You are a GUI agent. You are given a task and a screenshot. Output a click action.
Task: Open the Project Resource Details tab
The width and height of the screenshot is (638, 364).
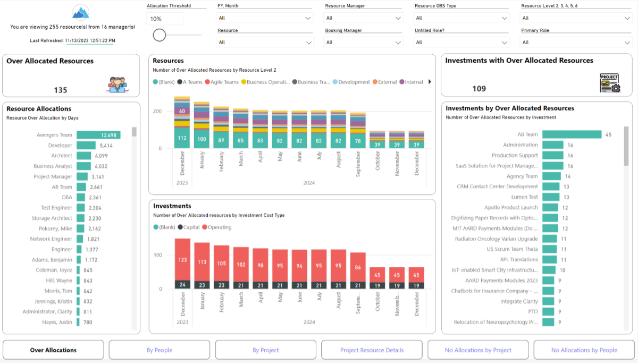click(x=371, y=350)
